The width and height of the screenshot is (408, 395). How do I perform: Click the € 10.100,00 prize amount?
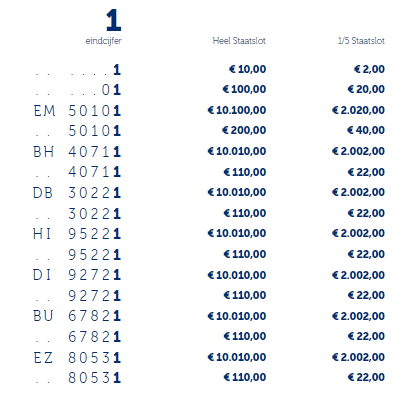(x=237, y=110)
